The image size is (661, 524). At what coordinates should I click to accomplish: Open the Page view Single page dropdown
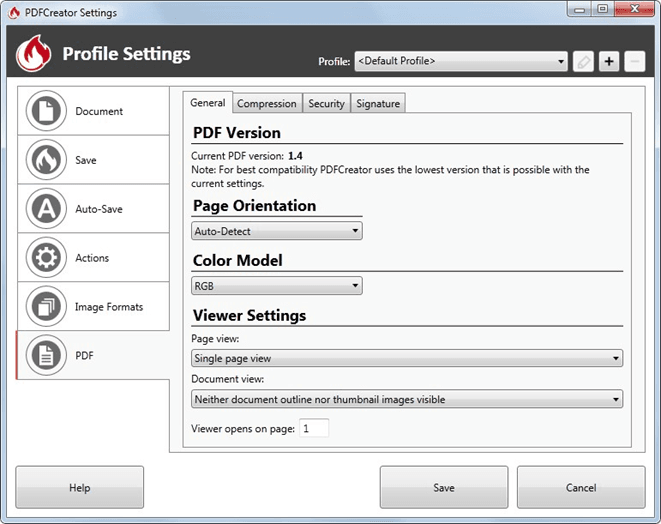point(407,358)
